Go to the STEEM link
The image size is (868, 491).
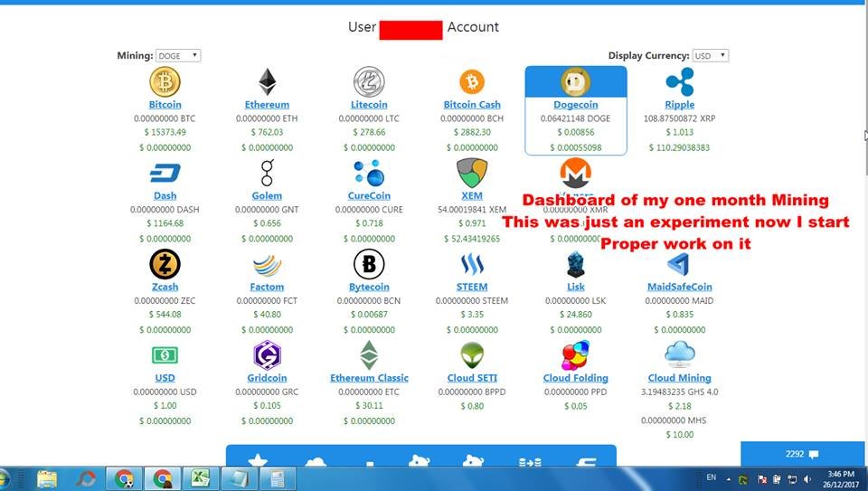click(x=472, y=287)
